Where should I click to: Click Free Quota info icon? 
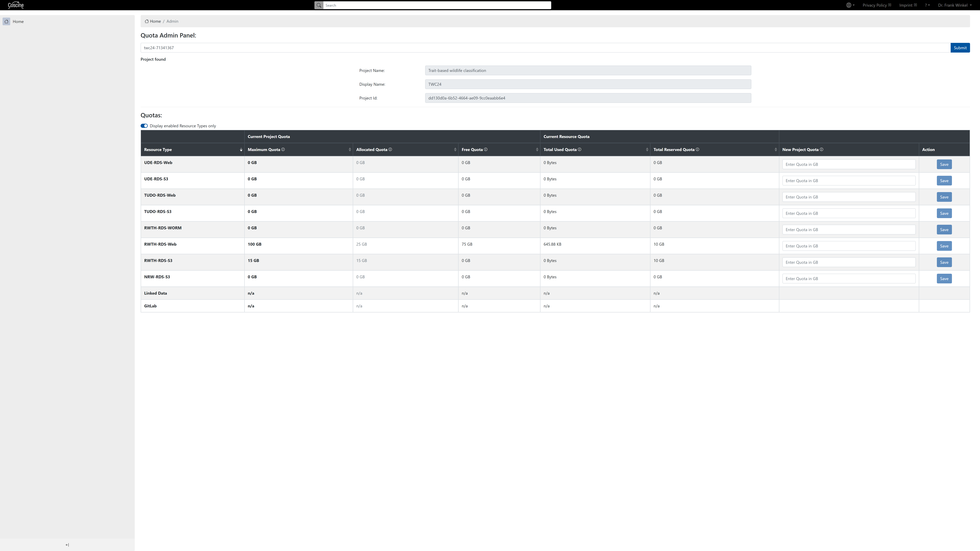click(x=486, y=149)
